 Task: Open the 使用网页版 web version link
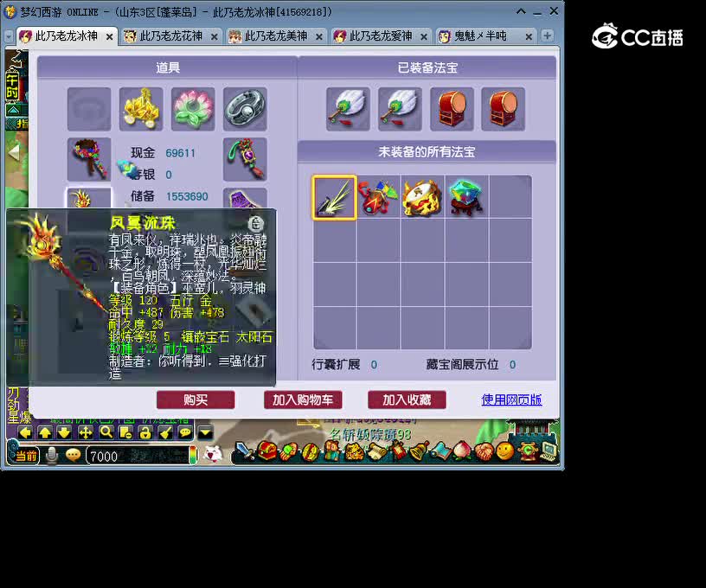point(511,399)
